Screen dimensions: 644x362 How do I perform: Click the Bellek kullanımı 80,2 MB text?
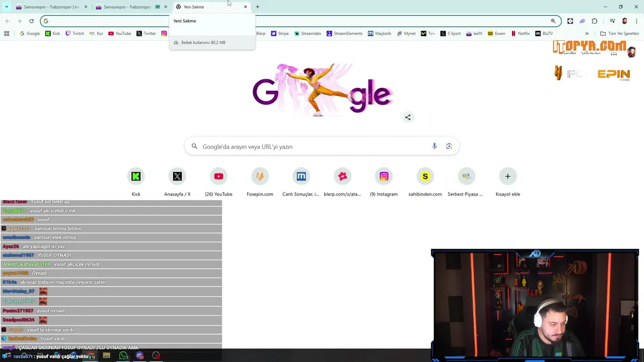click(x=203, y=42)
